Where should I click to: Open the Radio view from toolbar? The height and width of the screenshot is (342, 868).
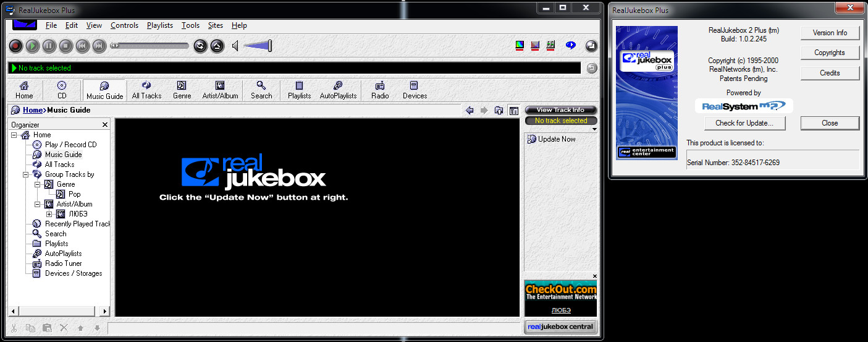(x=380, y=90)
